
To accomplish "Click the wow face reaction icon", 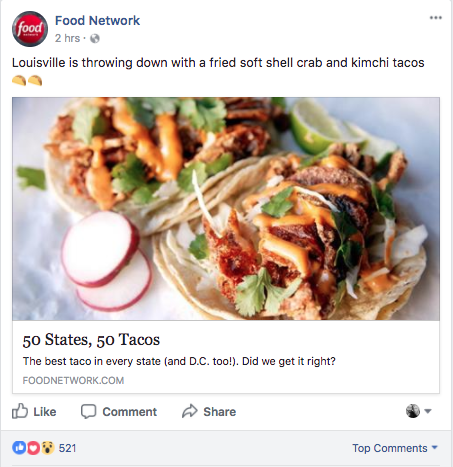I will (x=47, y=448).
